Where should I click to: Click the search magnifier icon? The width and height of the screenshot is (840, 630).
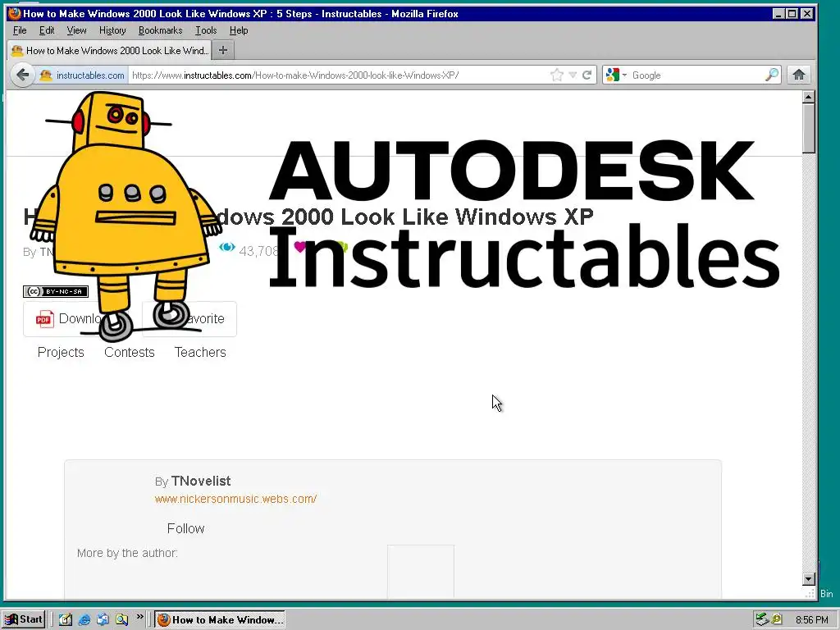[772, 75]
